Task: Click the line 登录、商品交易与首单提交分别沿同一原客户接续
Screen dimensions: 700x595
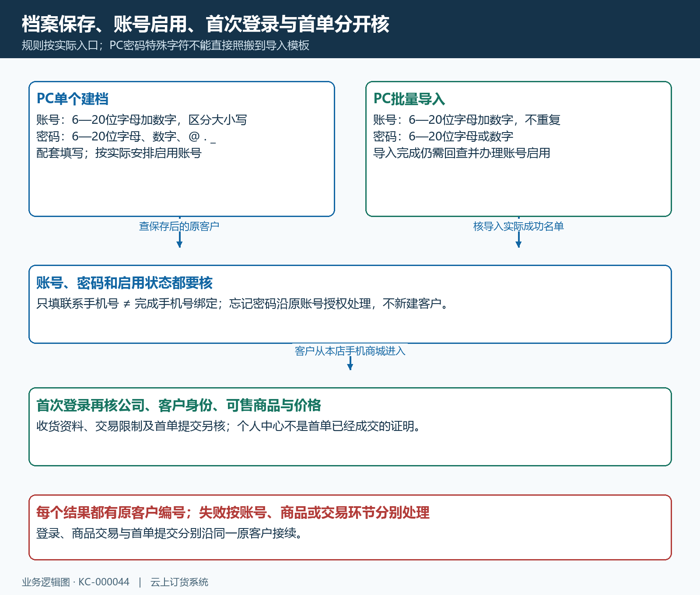Action: pyautogui.click(x=170, y=533)
